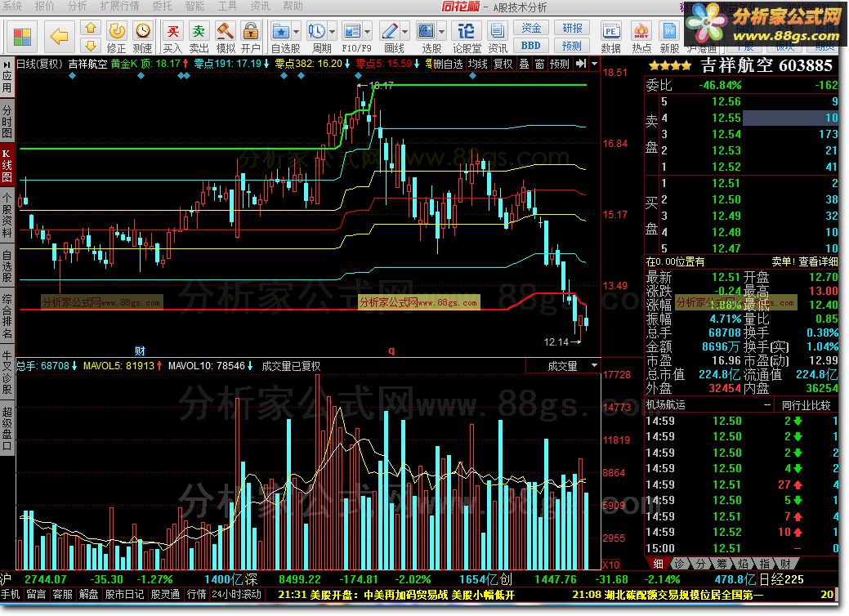Click the 财 marker below the K-line chart

pyautogui.click(x=140, y=350)
